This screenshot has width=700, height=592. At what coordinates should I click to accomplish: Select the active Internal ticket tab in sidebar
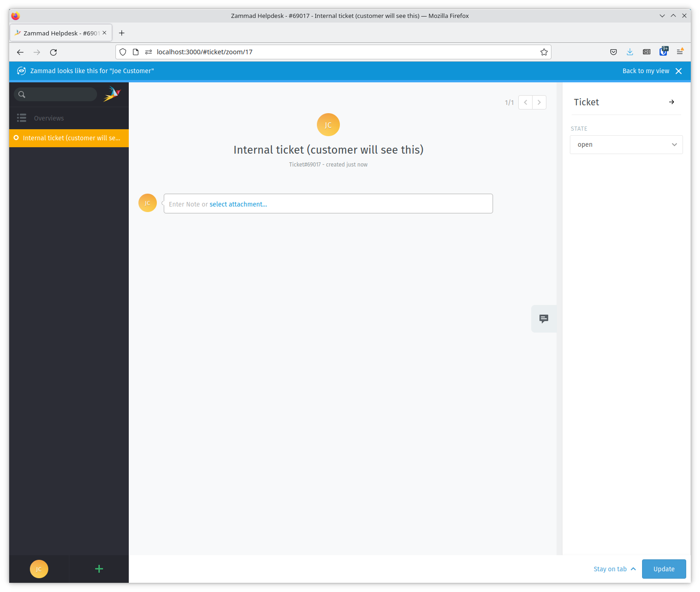coord(69,138)
